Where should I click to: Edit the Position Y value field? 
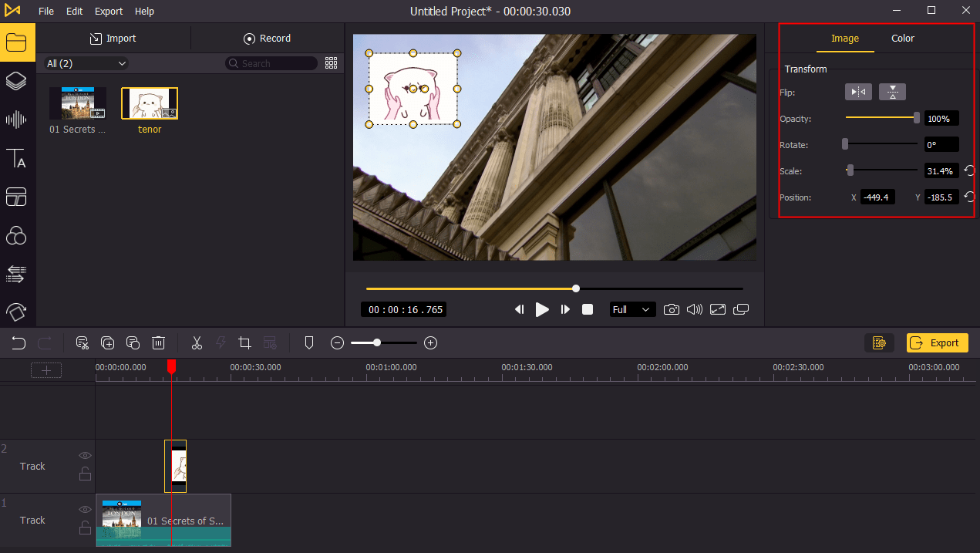[x=941, y=197]
